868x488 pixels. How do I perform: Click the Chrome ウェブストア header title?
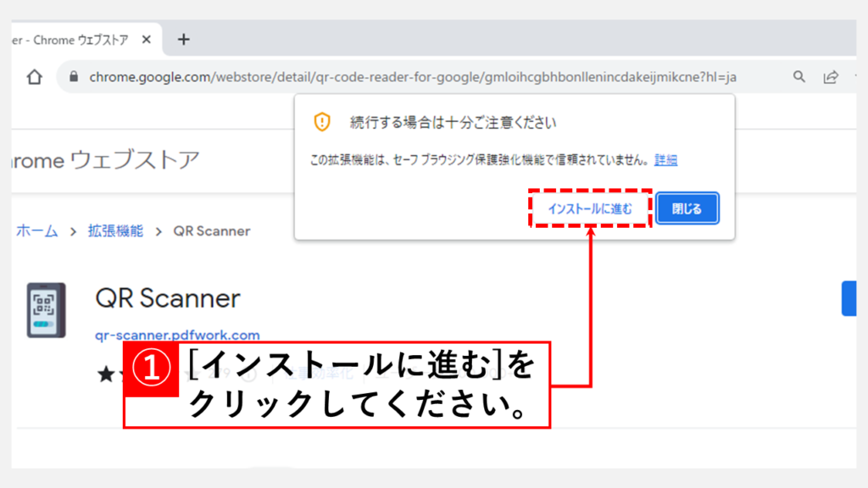105,160
